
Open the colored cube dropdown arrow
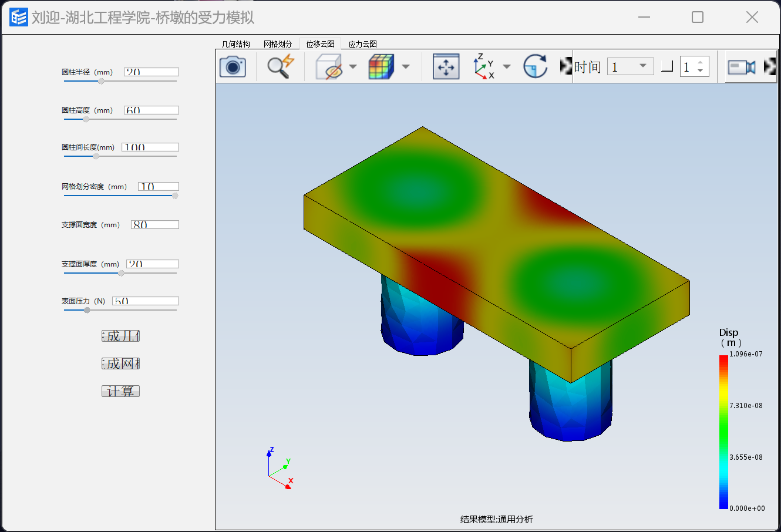coord(406,66)
